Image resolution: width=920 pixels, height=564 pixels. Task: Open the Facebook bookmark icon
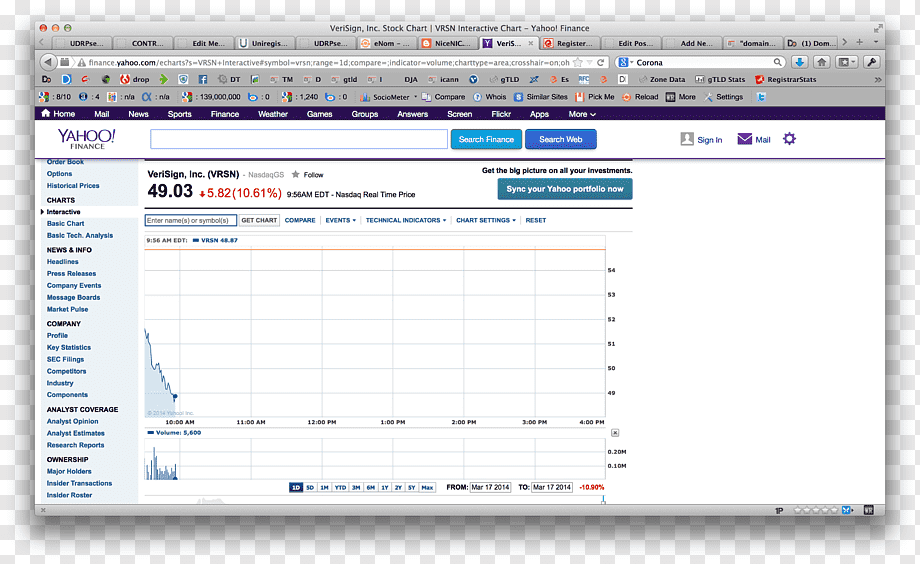tap(202, 79)
